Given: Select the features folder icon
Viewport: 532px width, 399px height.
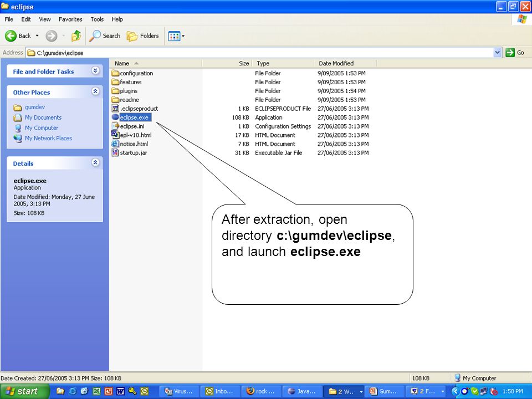Looking at the screenshot, I should click(115, 82).
